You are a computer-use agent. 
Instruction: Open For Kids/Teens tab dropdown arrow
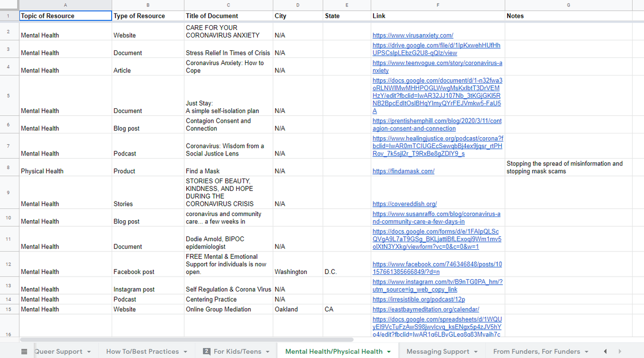[x=267, y=352]
